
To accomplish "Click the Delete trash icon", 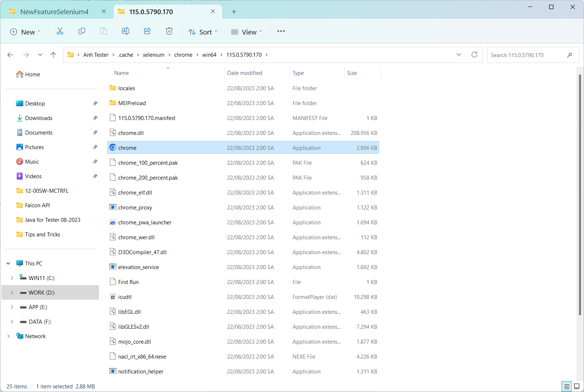I will coord(169,31).
